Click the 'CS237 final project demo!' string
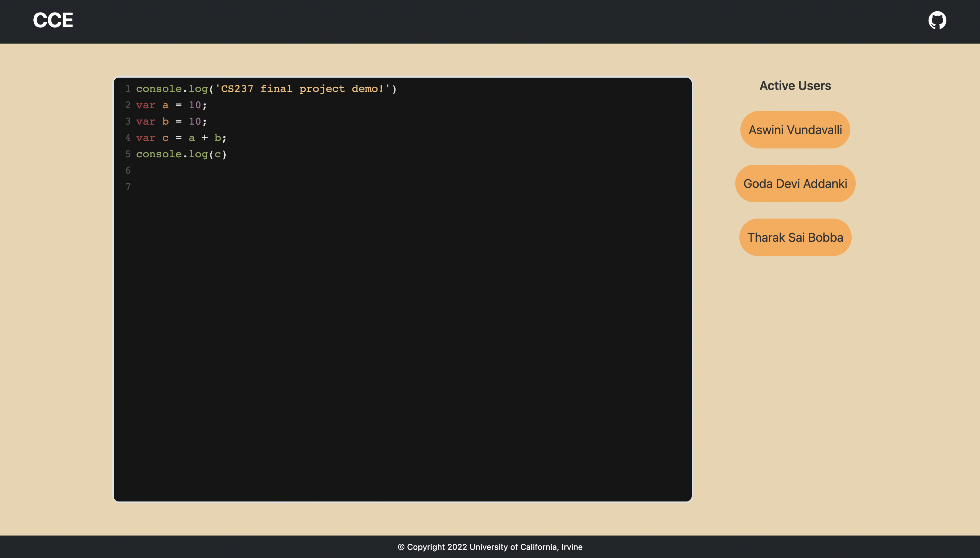Screen dimensions: 980x558 point(303,89)
